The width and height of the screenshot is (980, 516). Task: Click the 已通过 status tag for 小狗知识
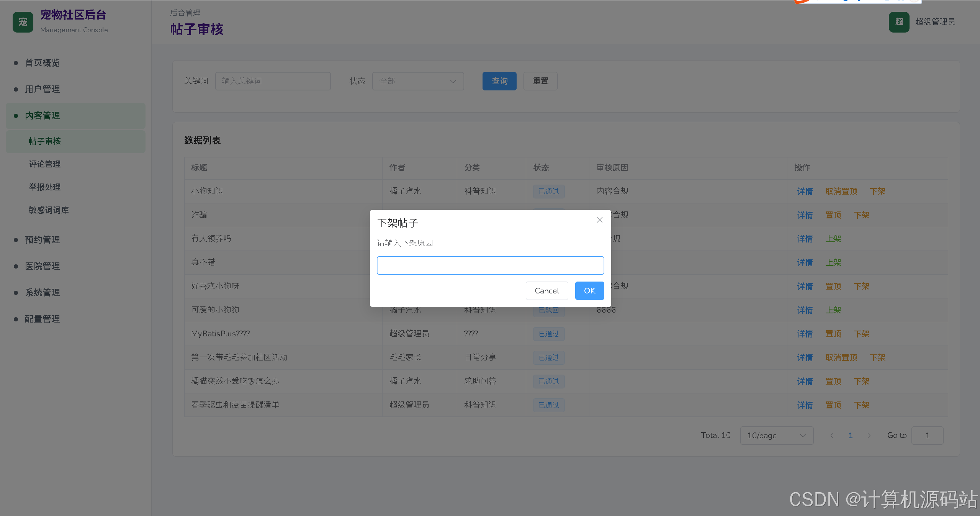point(549,191)
